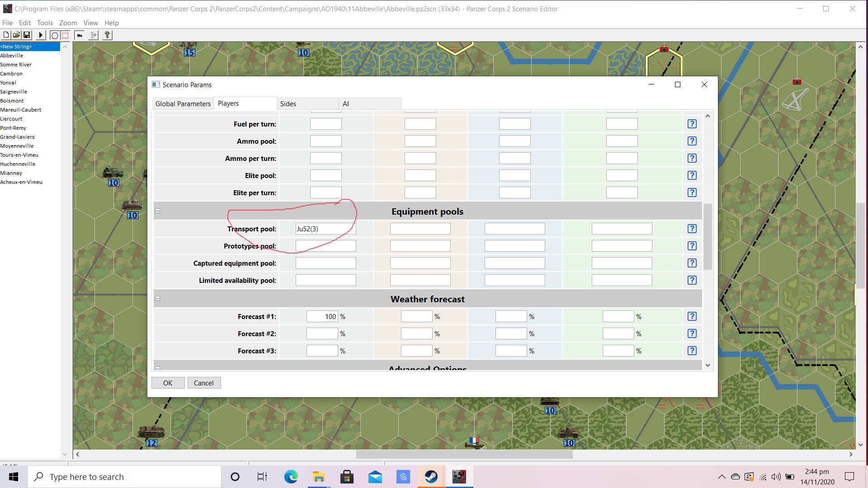Collapse the Weather forecast section
Image resolution: width=868 pixels, height=488 pixels.
(158, 298)
